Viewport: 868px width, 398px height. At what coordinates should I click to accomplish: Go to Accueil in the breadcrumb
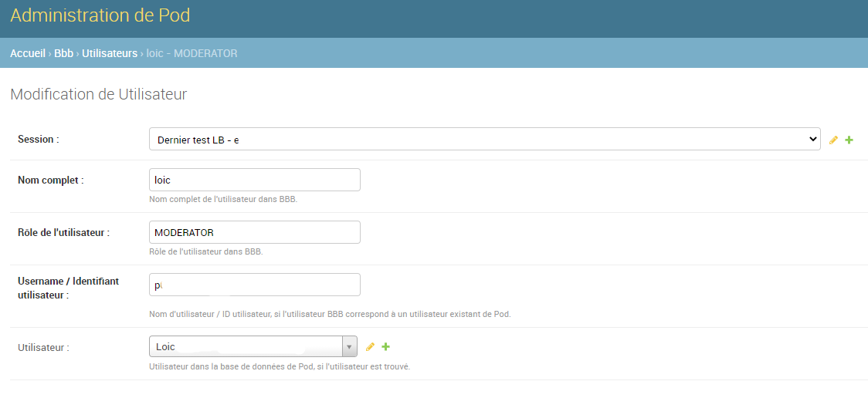(x=28, y=53)
